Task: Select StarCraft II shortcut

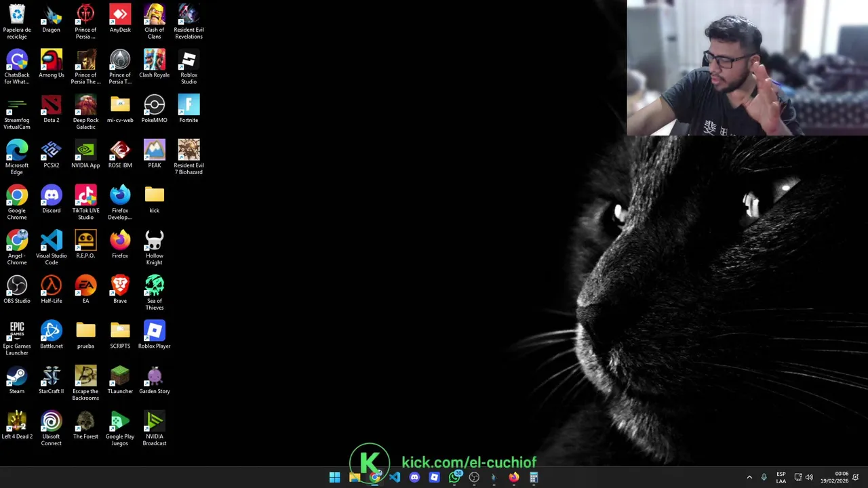Action: [52, 380]
